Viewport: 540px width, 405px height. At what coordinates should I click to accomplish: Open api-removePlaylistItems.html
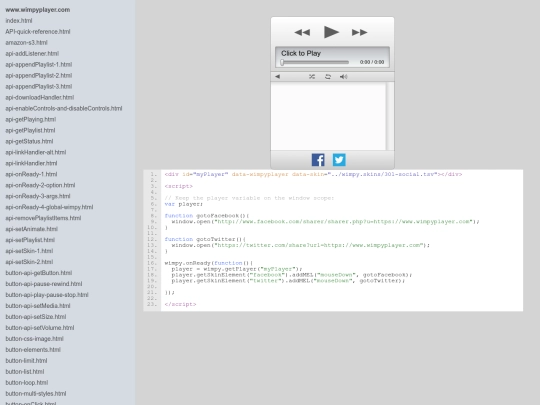point(43,218)
